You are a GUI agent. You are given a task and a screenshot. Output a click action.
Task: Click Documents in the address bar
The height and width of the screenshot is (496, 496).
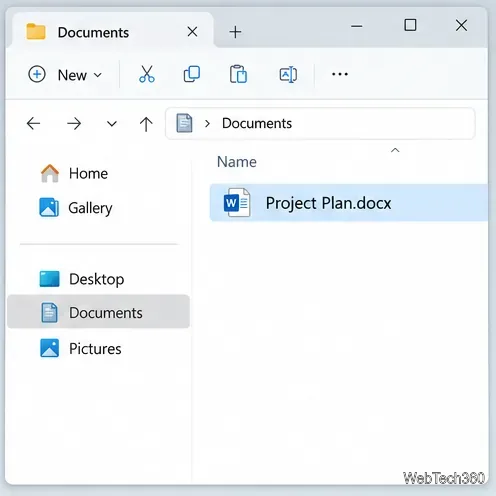[257, 123]
